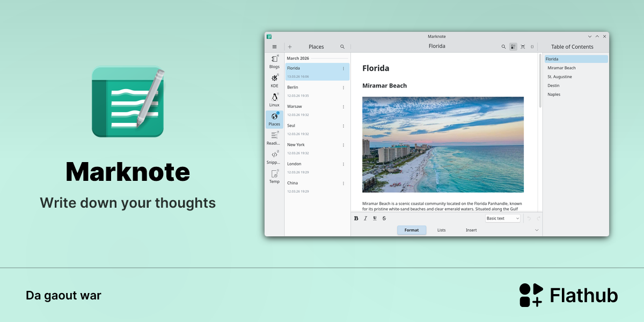Open the Linux penguin notebook

(274, 100)
